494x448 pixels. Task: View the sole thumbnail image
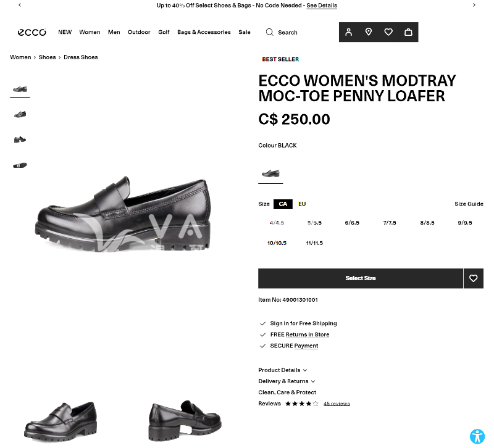pyautogui.click(x=20, y=165)
